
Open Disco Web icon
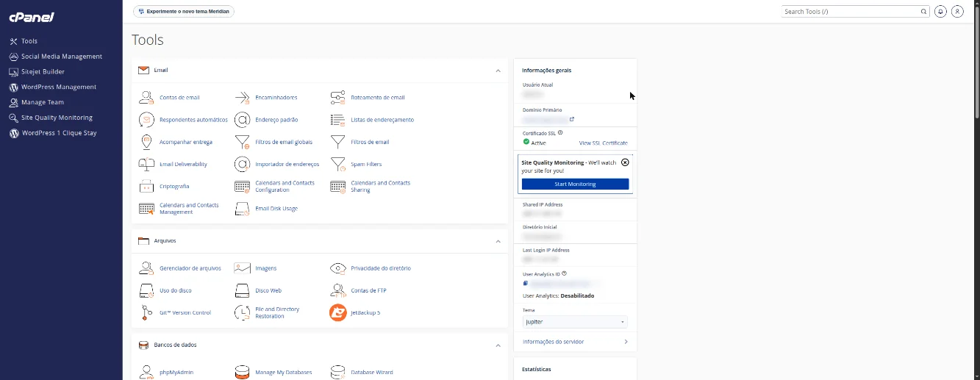pyautogui.click(x=242, y=290)
